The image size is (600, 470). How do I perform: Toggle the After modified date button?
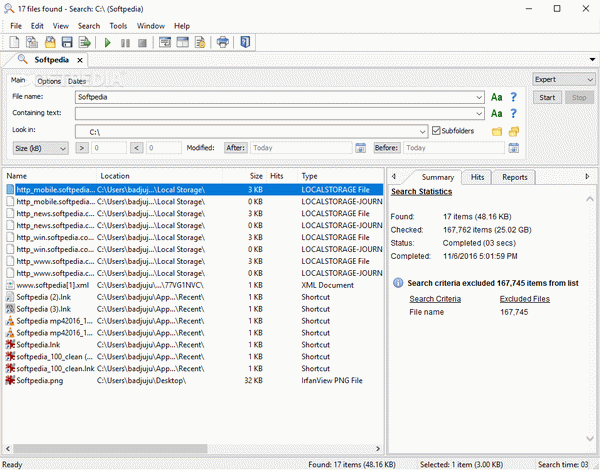click(235, 148)
